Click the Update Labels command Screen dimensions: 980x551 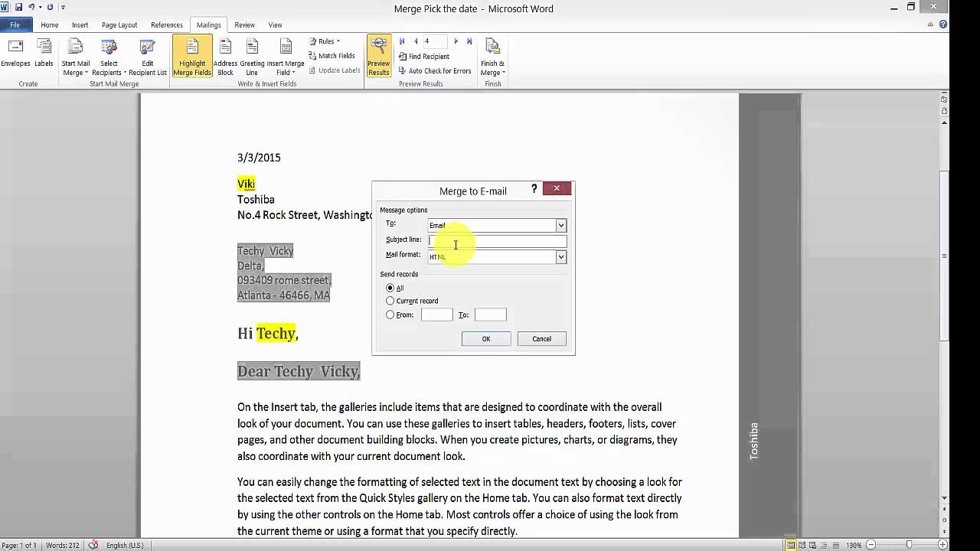(x=334, y=70)
